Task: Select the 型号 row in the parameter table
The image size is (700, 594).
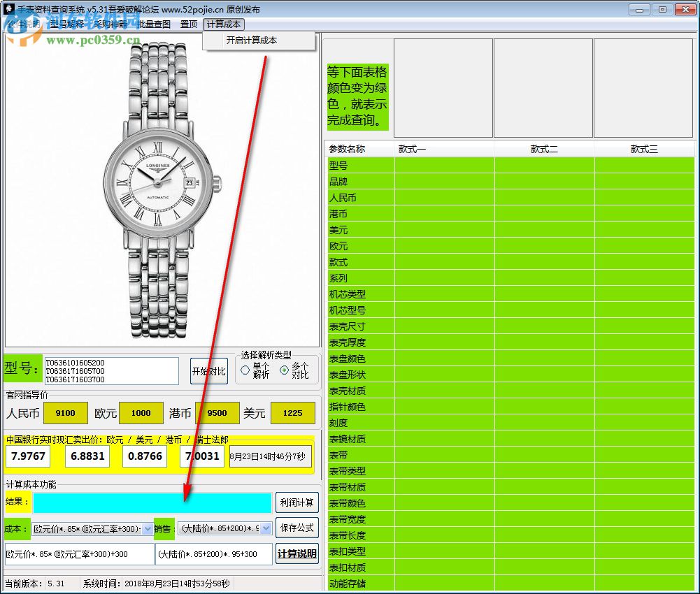Action: click(511, 166)
